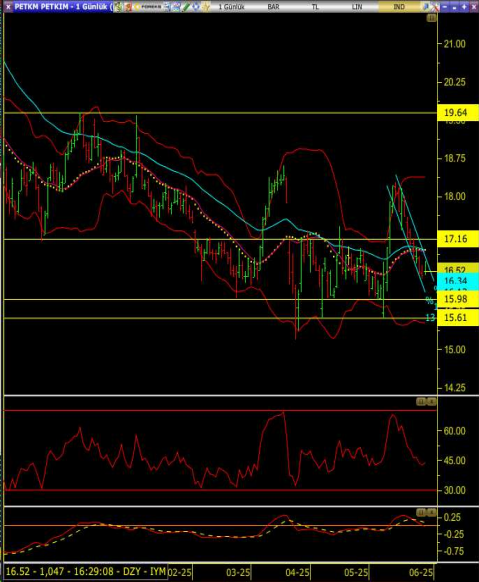The height and width of the screenshot is (582, 479).
Task: Open the tools wrench icon near IND
Action: (434, 7)
